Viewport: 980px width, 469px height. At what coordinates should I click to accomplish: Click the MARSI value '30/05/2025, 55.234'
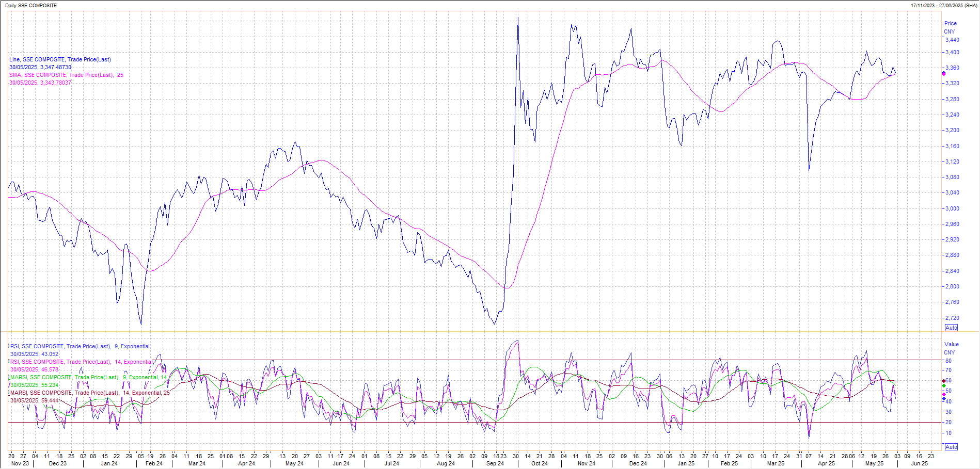pos(35,385)
